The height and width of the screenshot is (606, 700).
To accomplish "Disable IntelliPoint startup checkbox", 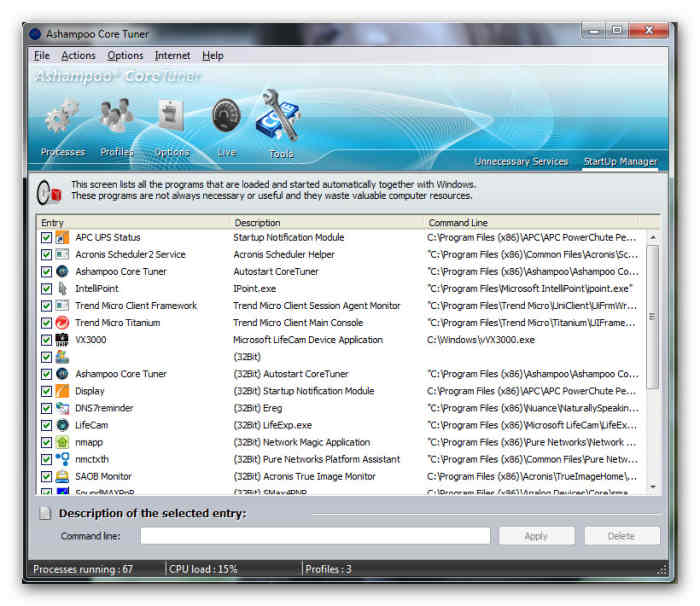I will tap(46, 288).
